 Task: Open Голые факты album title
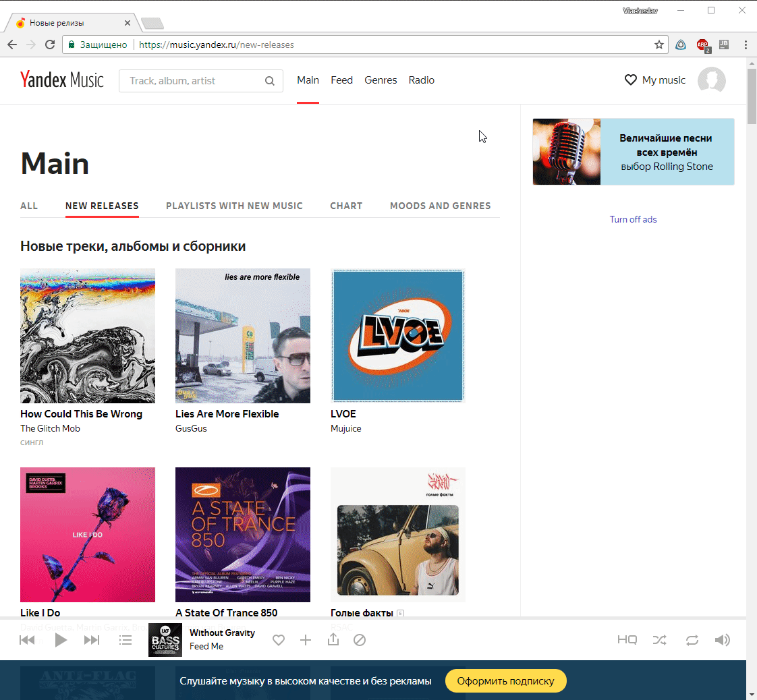(362, 613)
